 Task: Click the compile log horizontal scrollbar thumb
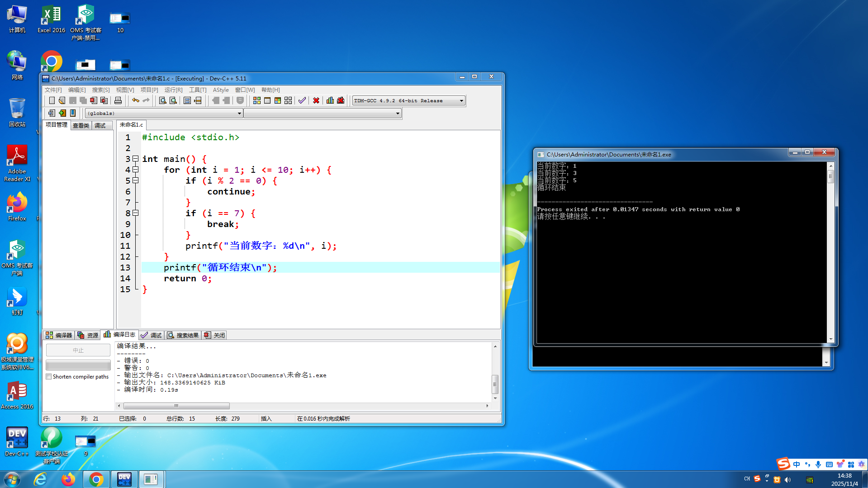(x=176, y=406)
